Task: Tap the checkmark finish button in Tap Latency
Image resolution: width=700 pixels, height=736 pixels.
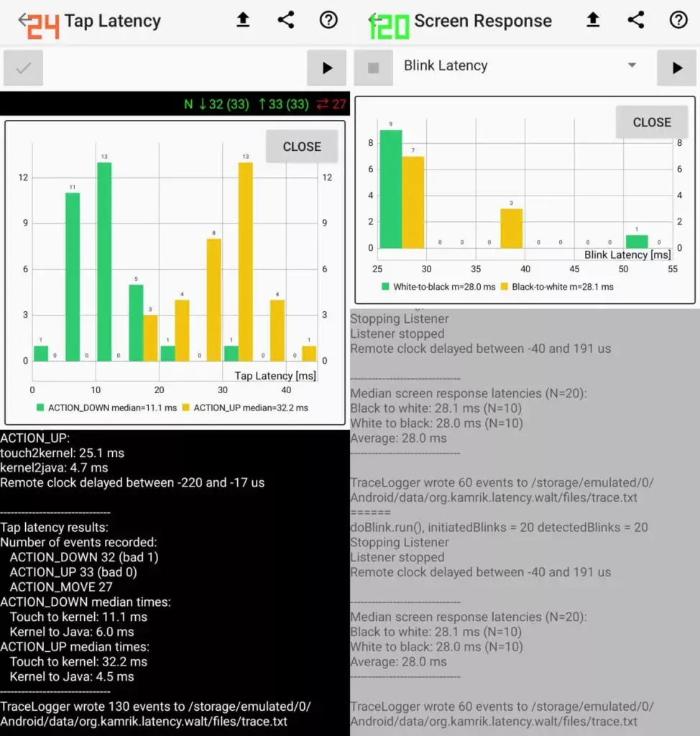Action: pyautogui.click(x=23, y=68)
